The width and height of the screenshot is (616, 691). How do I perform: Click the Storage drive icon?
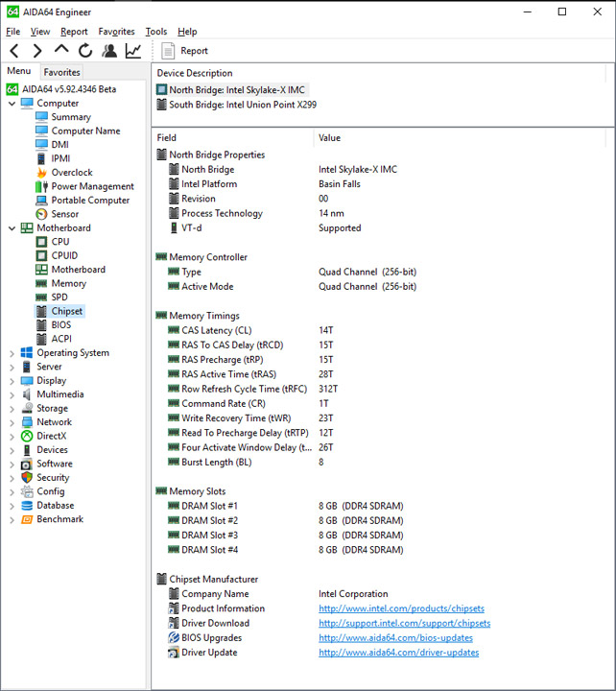click(x=27, y=408)
